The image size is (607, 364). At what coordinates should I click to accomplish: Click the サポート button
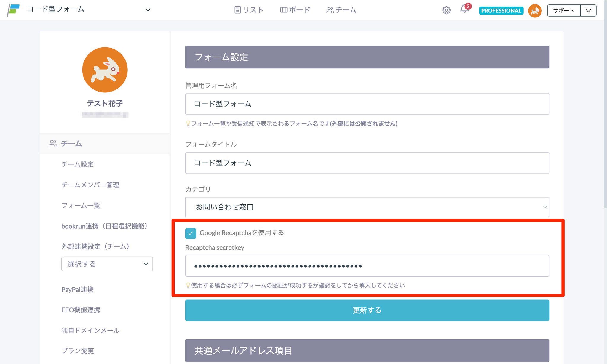coord(563,11)
